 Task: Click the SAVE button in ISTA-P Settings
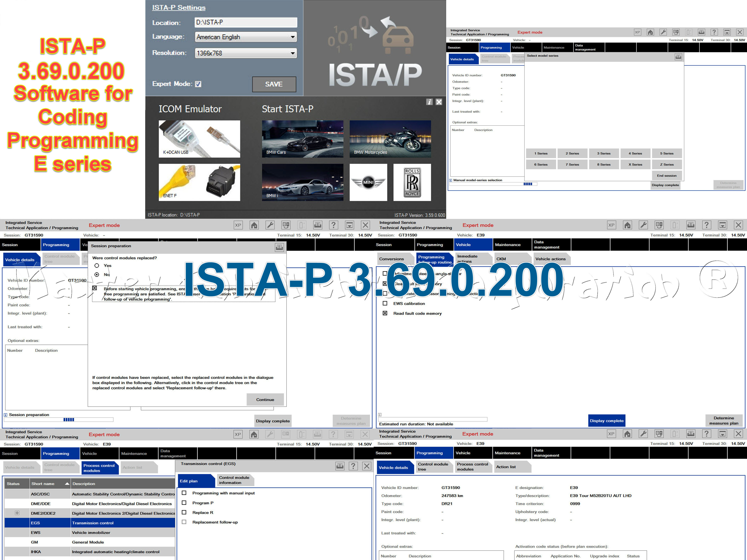pos(274,84)
